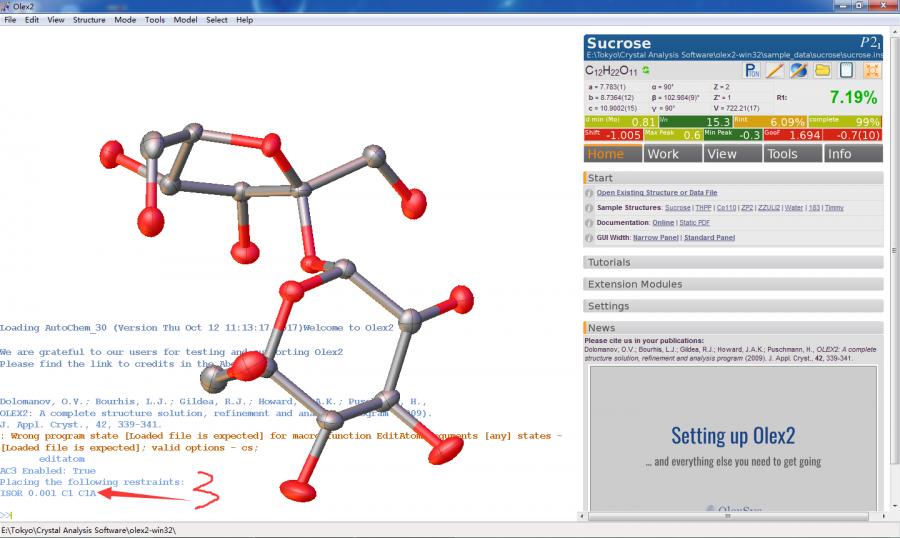Open the globe-with-pencil report editor icon
The image size is (900, 538).
pyautogui.click(x=798, y=70)
